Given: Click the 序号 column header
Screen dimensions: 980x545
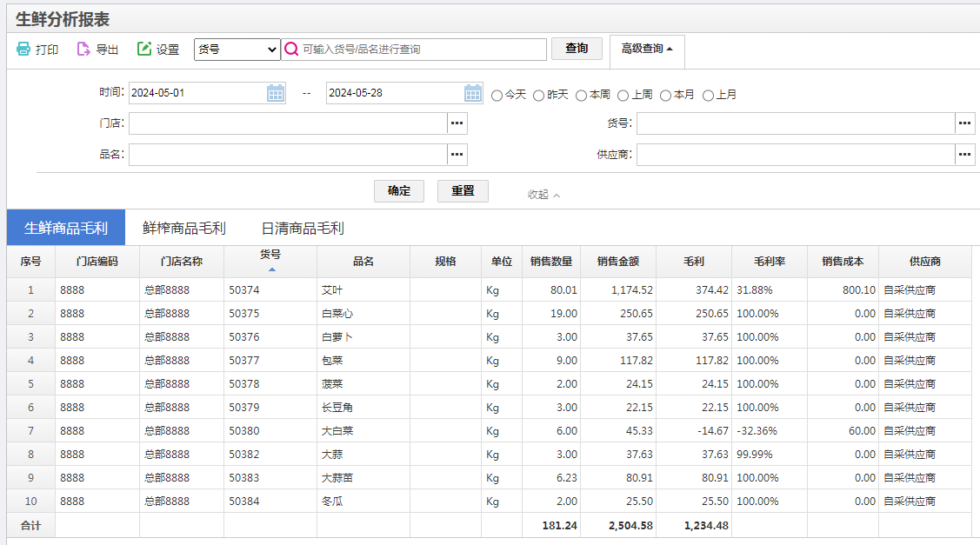Looking at the screenshot, I should point(30,262).
